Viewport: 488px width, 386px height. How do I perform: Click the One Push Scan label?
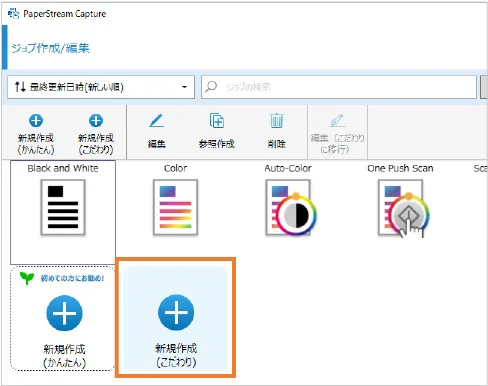click(x=400, y=168)
